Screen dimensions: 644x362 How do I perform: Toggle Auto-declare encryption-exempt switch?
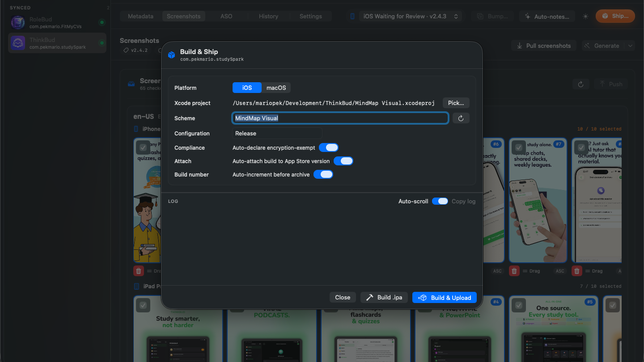tap(329, 147)
